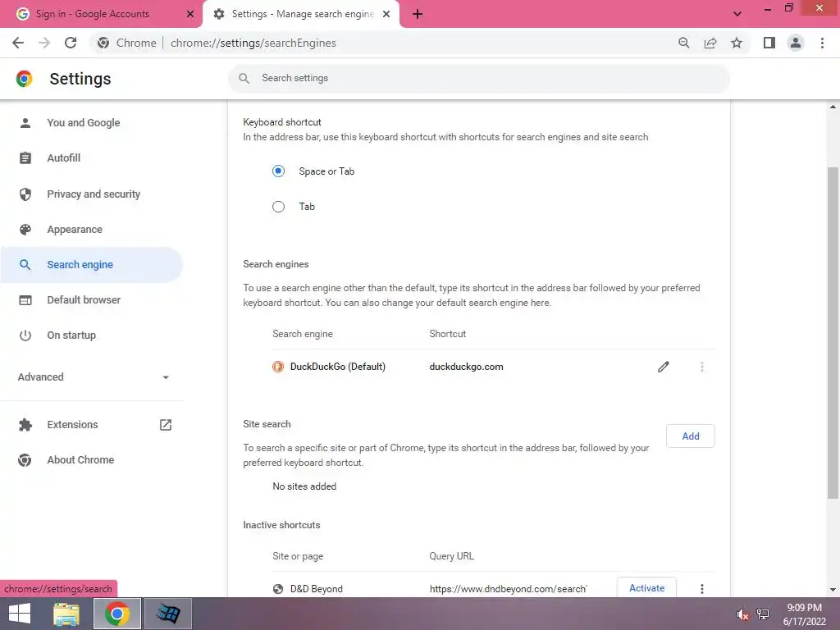This screenshot has width=840, height=630.
Task: Click Chrome icon in the taskbar
Action: tap(117, 614)
